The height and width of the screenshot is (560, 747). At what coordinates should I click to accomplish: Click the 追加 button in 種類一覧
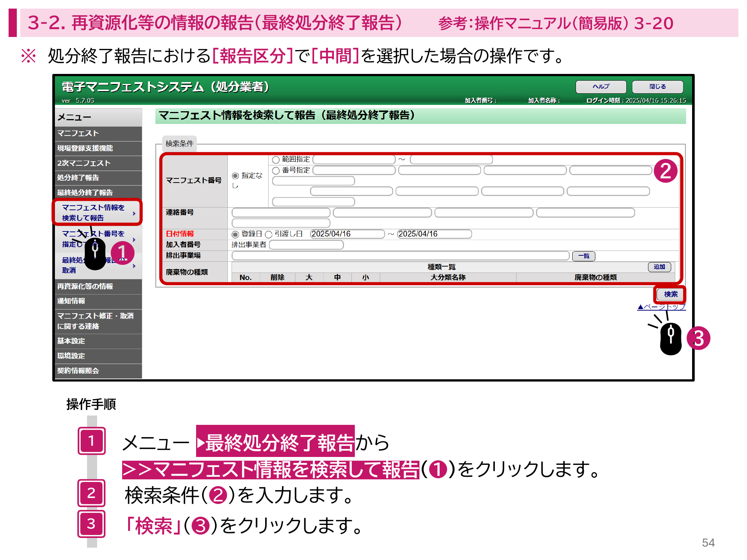pyautogui.click(x=659, y=267)
